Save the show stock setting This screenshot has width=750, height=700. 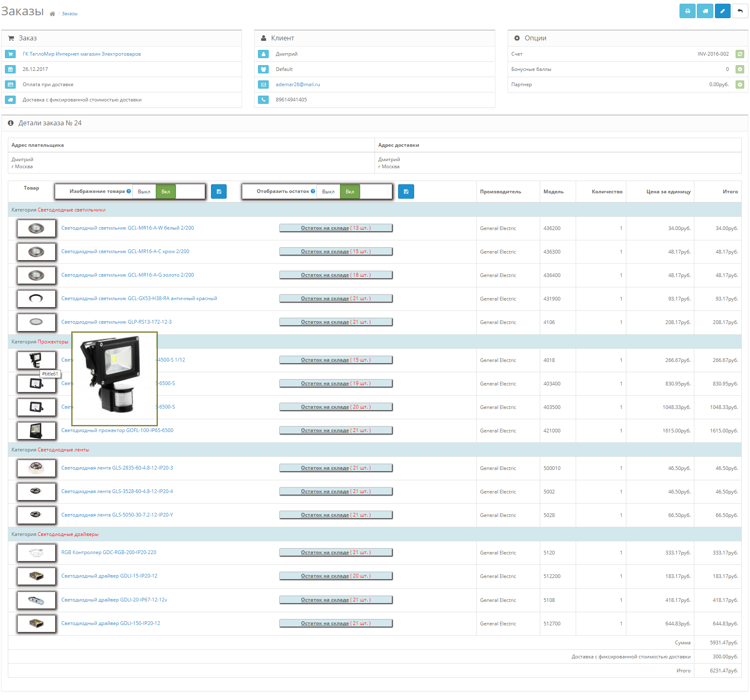click(406, 192)
